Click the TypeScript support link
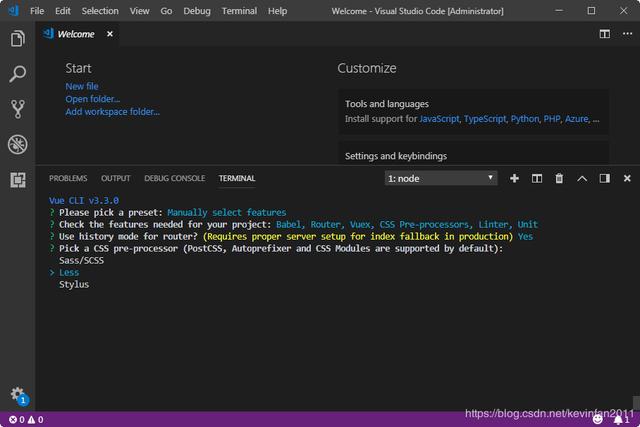640x427 pixels. pyautogui.click(x=485, y=119)
